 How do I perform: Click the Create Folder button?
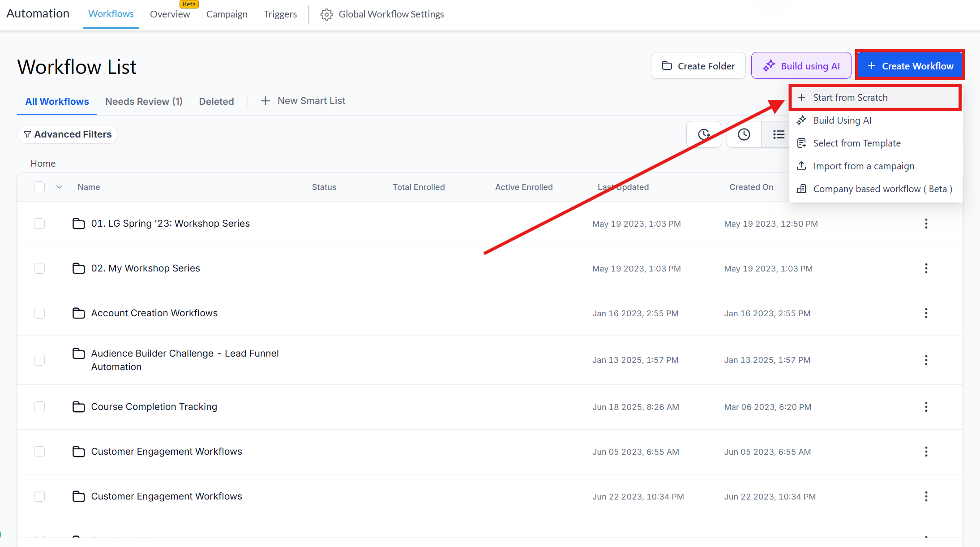point(698,66)
